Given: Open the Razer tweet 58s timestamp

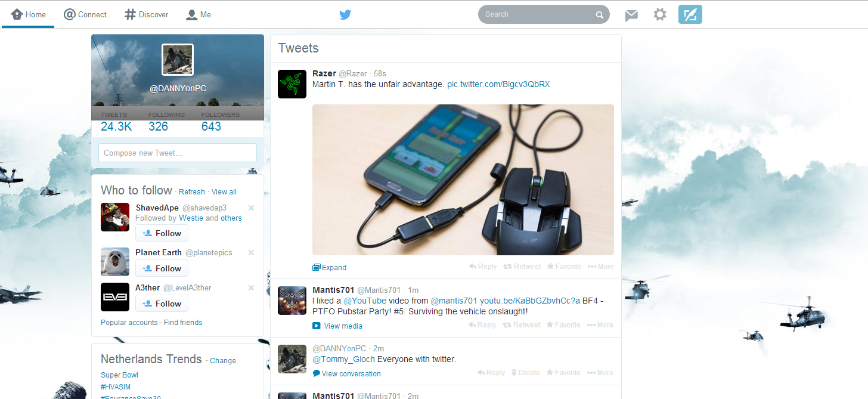Looking at the screenshot, I should (x=380, y=74).
